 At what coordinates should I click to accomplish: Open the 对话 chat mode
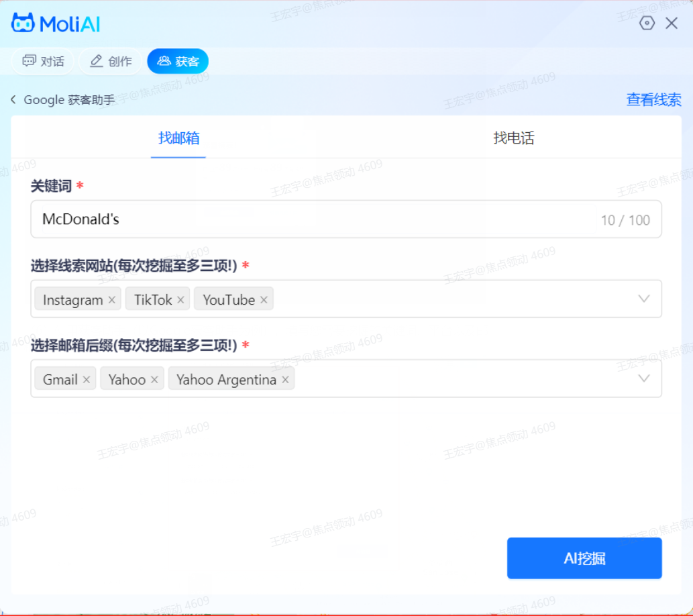click(44, 62)
